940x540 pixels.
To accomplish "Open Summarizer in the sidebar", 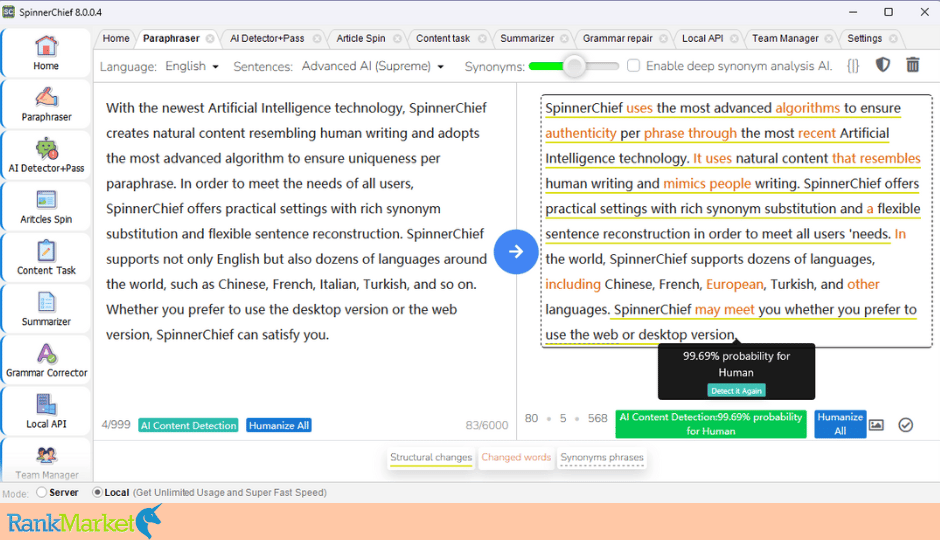I will (46, 309).
